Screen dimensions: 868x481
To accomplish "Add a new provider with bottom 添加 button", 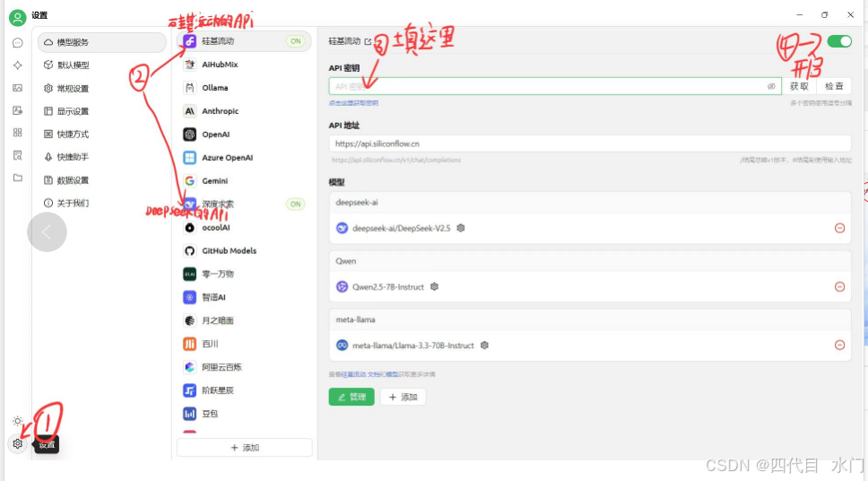I will pos(244,447).
